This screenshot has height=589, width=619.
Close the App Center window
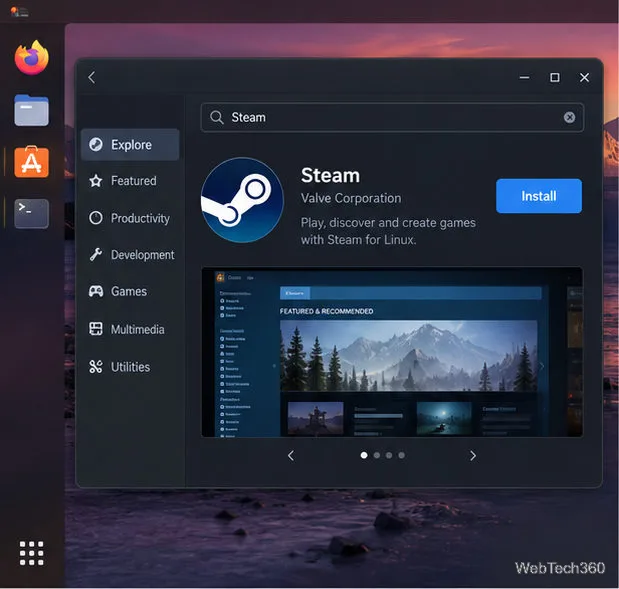point(584,77)
